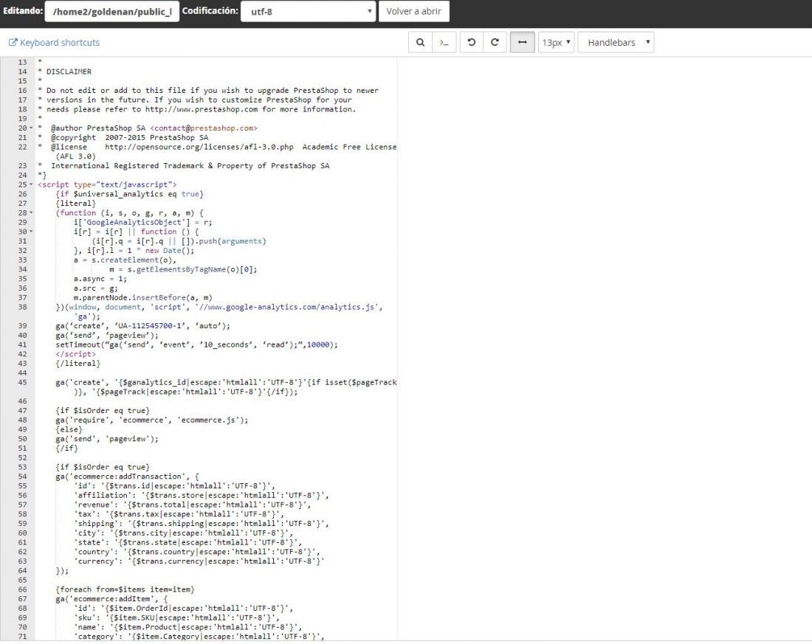Click the @copyright 2007-2015 PrestaShop SA line

[x=129, y=138]
